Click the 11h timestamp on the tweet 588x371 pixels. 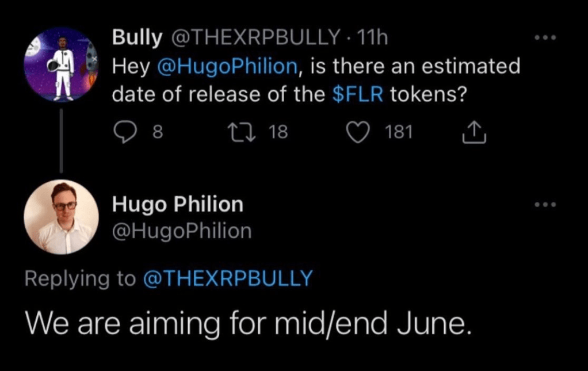tap(372, 38)
